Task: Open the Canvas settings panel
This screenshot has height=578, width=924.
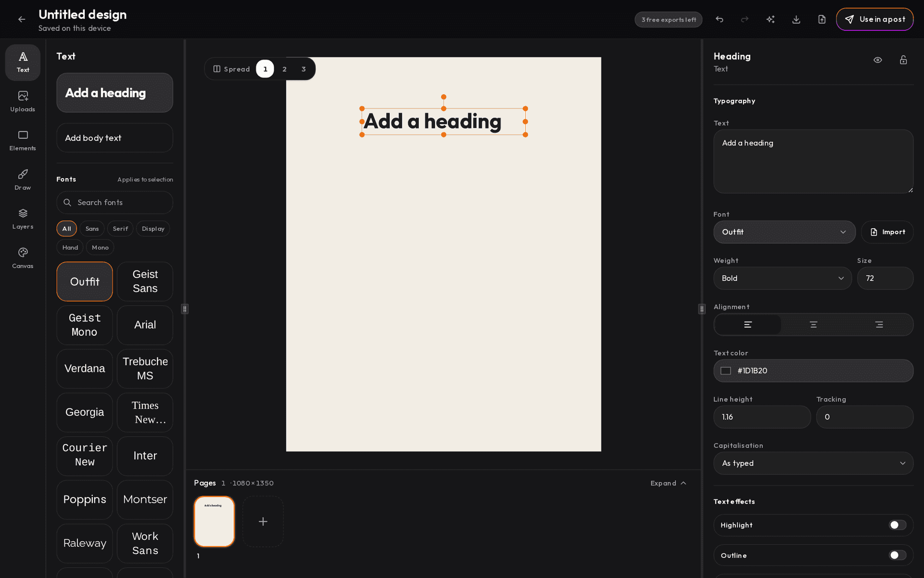Action: coord(23,258)
